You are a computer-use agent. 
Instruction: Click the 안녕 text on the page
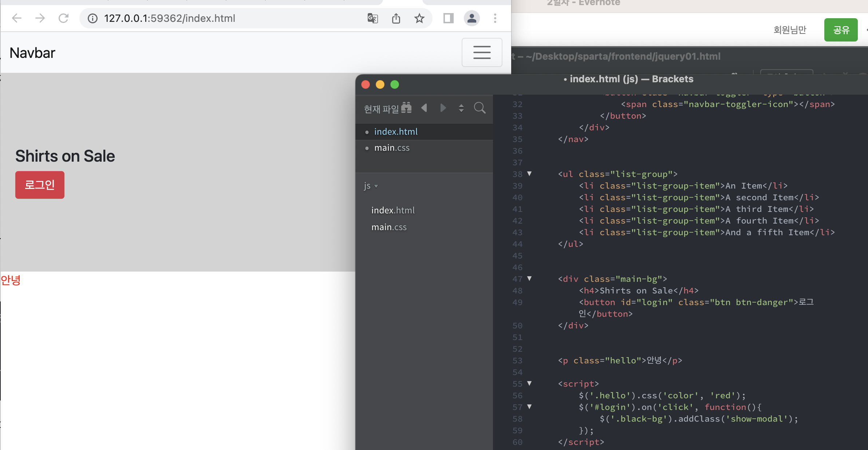[x=11, y=280]
